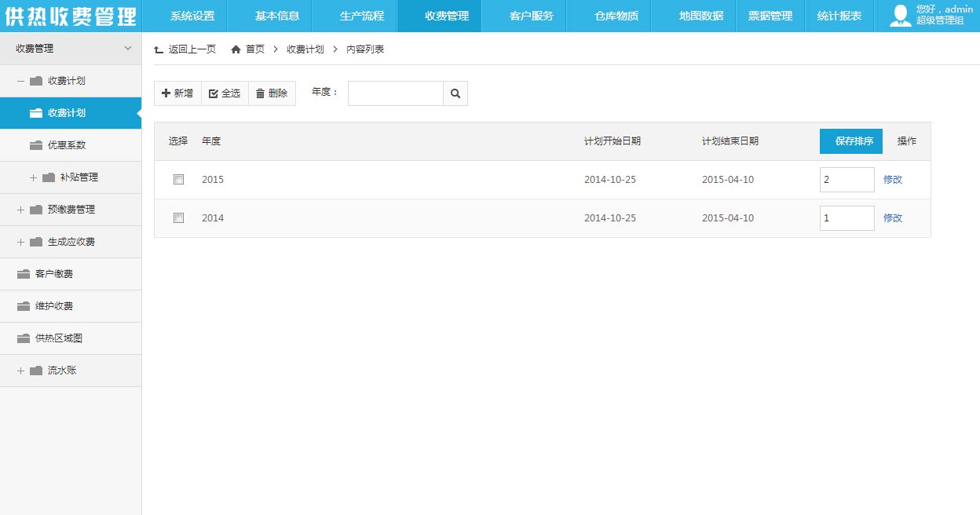Collapse the 收费管理 sidebar header chevron

point(128,49)
